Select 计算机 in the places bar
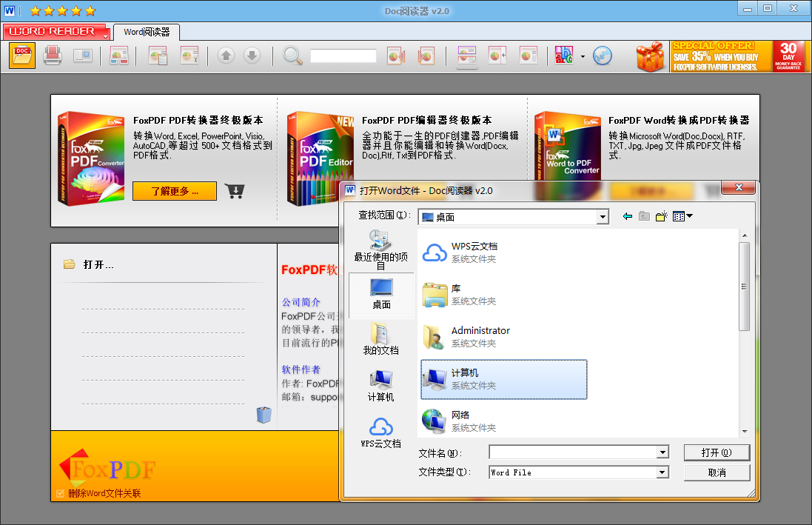Viewport: 812px width, 525px height. pyautogui.click(x=380, y=386)
